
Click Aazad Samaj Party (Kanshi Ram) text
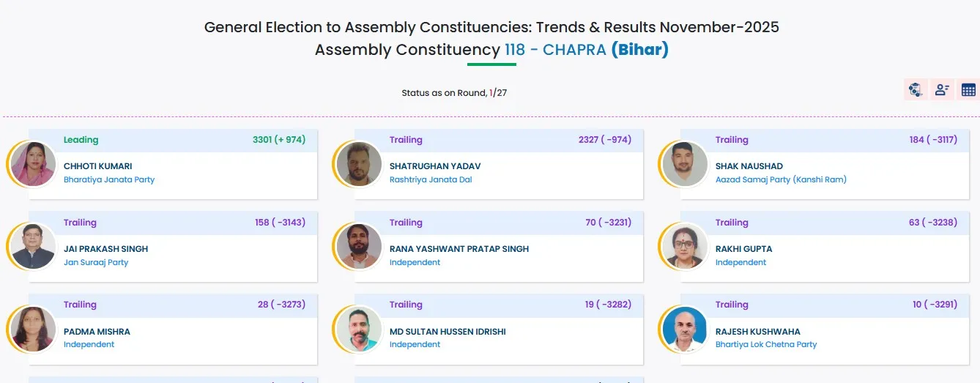tap(781, 179)
